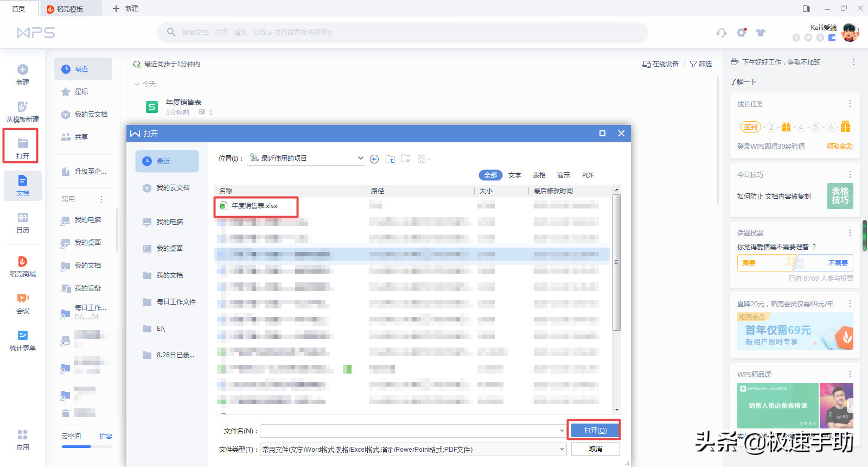868x467 pixels.
Task: Click the 签到 check-in button
Action: [x=751, y=127]
